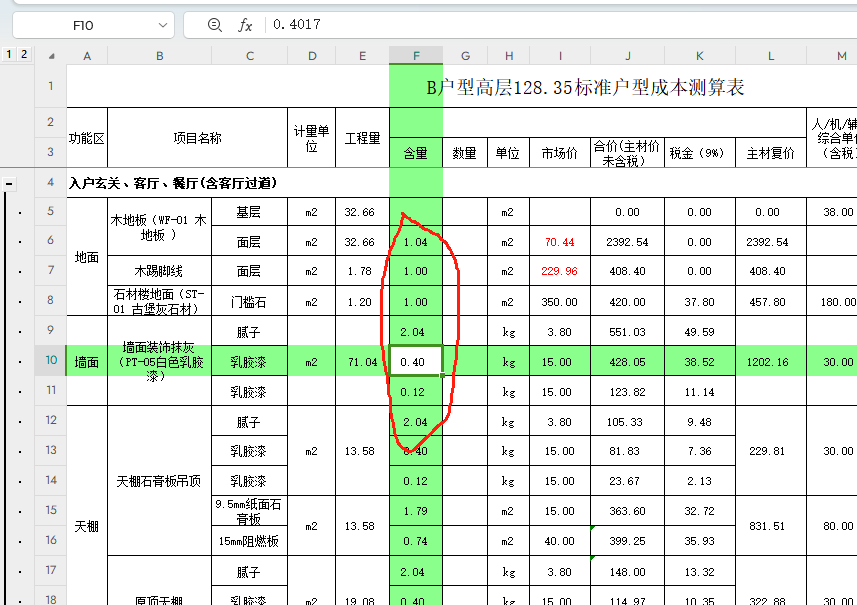Click the 399.25 cell
This screenshot has width=857, height=605.
(x=627, y=541)
